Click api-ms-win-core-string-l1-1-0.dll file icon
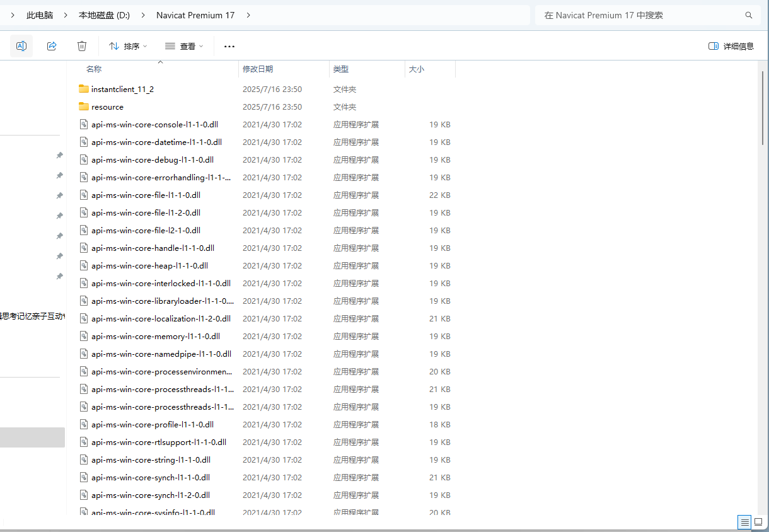 [x=84, y=460]
